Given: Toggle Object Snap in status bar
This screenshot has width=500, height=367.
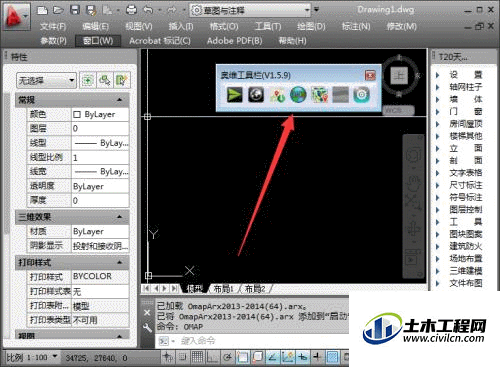Looking at the screenshot, I should point(243,357).
